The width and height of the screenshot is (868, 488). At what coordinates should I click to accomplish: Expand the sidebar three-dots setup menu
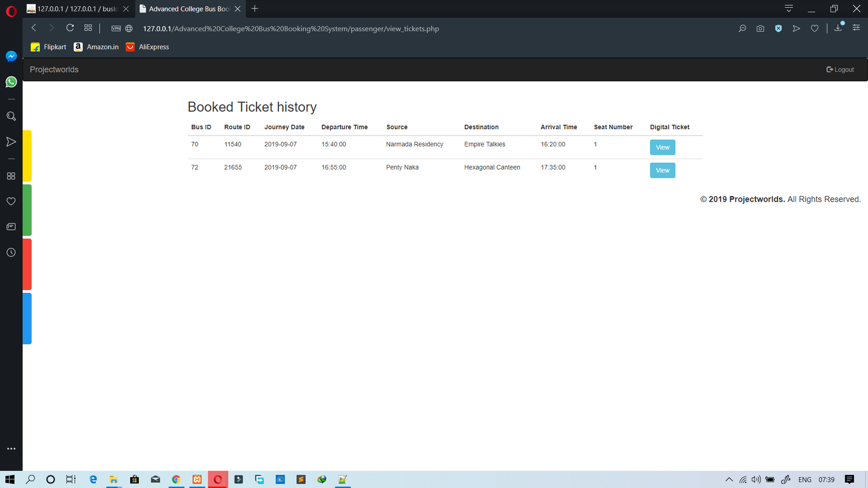tap(11, 449)
